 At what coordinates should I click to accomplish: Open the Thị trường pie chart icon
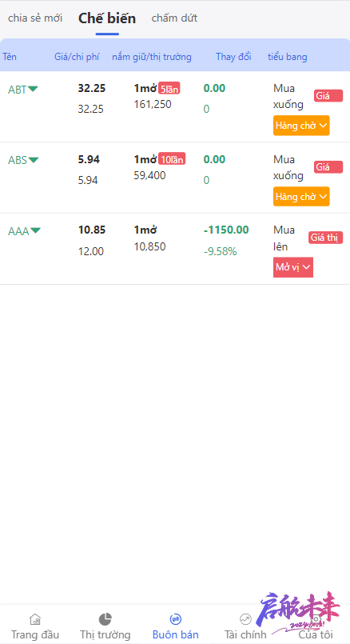coord(105,619)
